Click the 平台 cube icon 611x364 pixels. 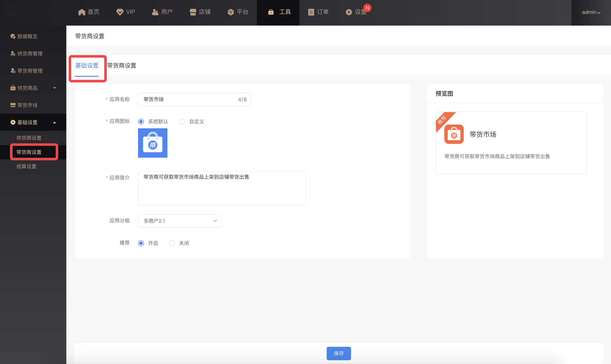[x=231, y=12]
